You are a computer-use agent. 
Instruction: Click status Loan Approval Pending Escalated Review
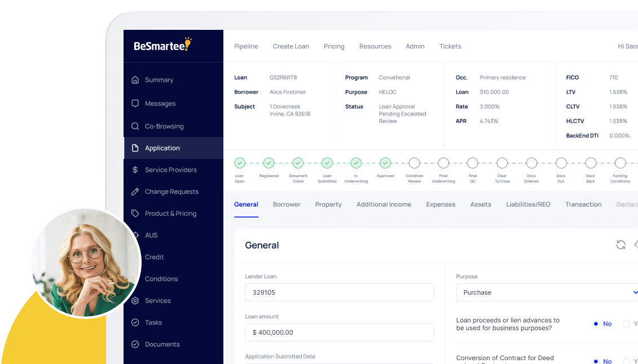402,114
